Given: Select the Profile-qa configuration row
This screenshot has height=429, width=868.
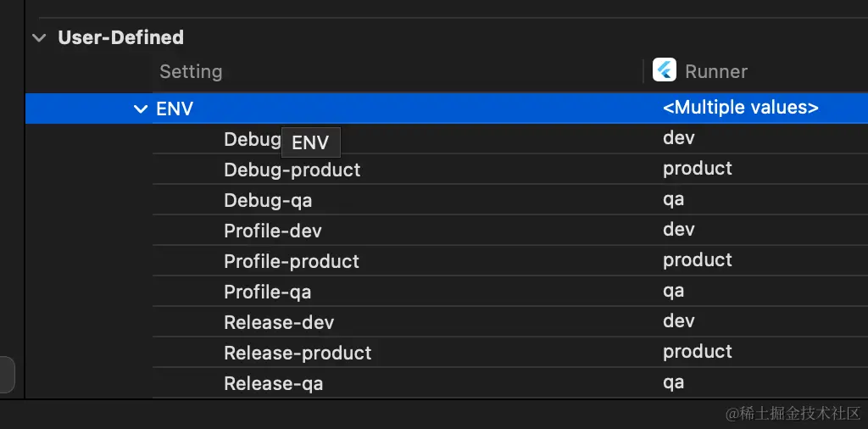Looking at the screenshot, I should [267, 292].
